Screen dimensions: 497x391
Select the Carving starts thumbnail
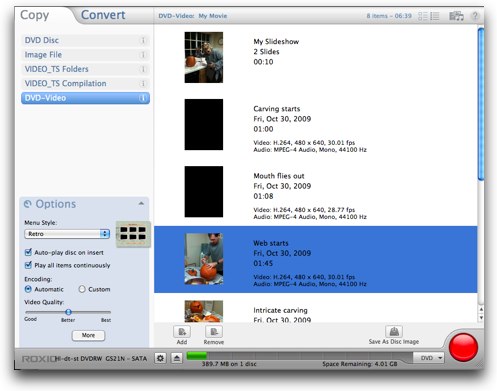click(204, 124)
